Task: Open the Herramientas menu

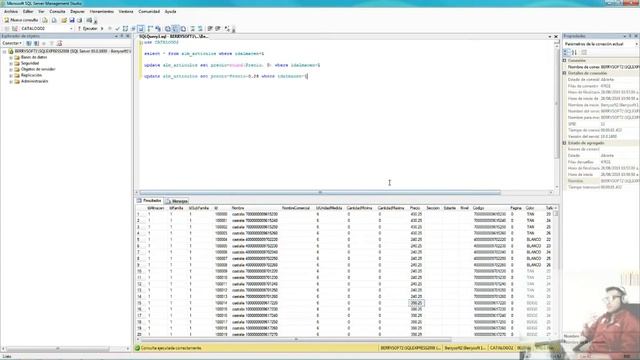Action: point(102,11)
